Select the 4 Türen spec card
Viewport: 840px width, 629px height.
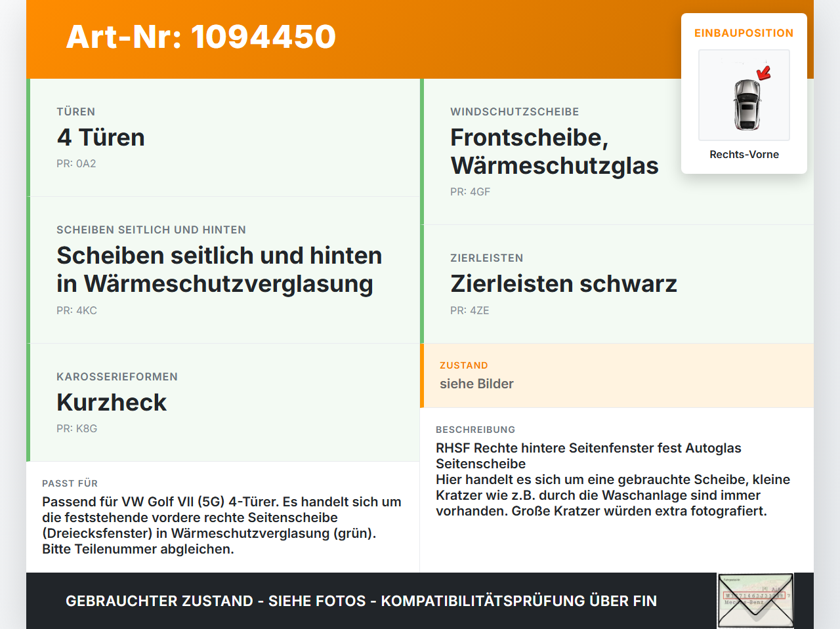click(x=223, y=138)
